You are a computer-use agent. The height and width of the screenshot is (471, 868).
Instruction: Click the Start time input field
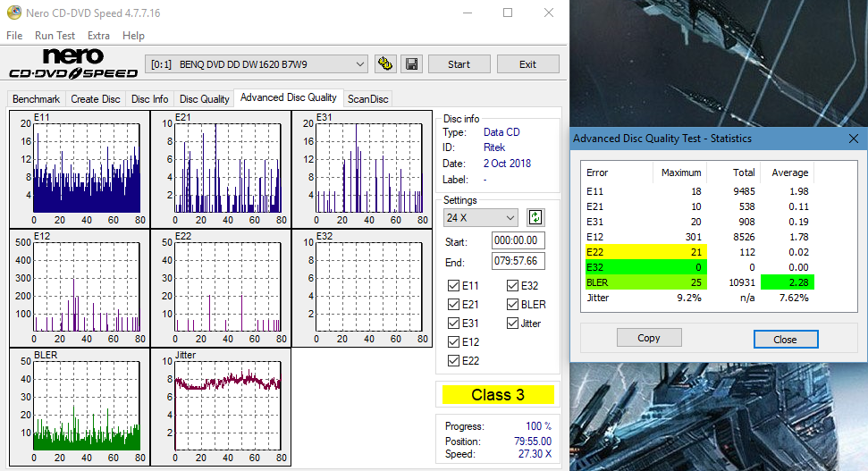click(518, 240)
